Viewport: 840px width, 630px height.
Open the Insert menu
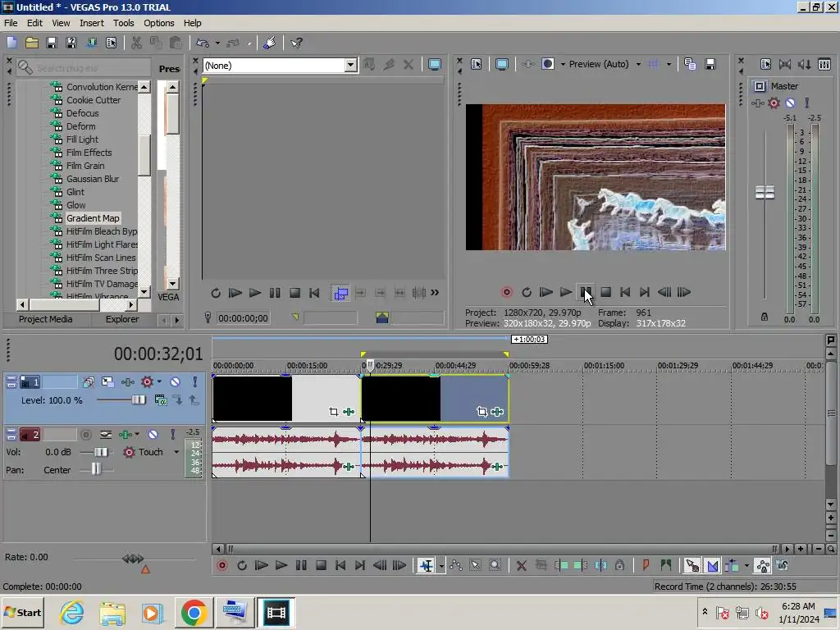point(92,23)
